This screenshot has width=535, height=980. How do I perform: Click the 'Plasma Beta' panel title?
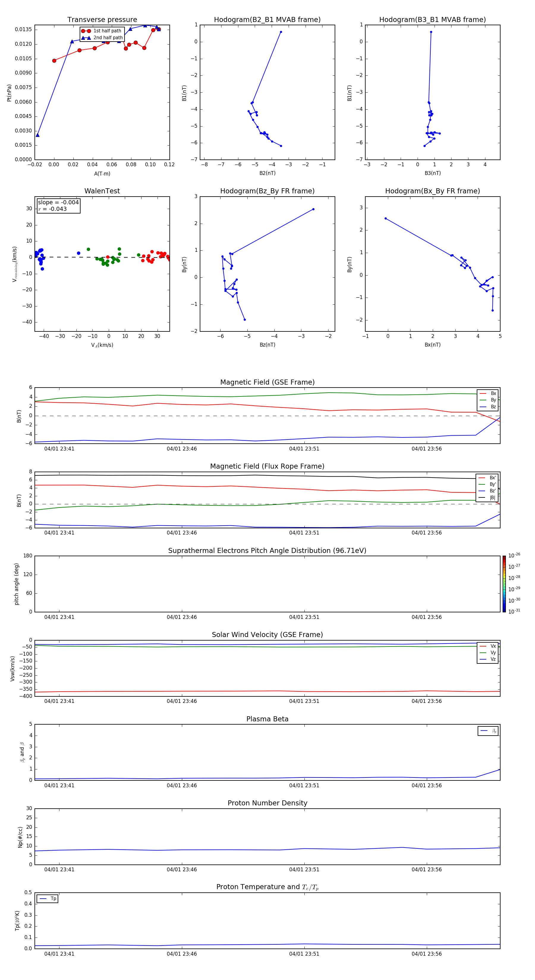(x=267, y=719)
